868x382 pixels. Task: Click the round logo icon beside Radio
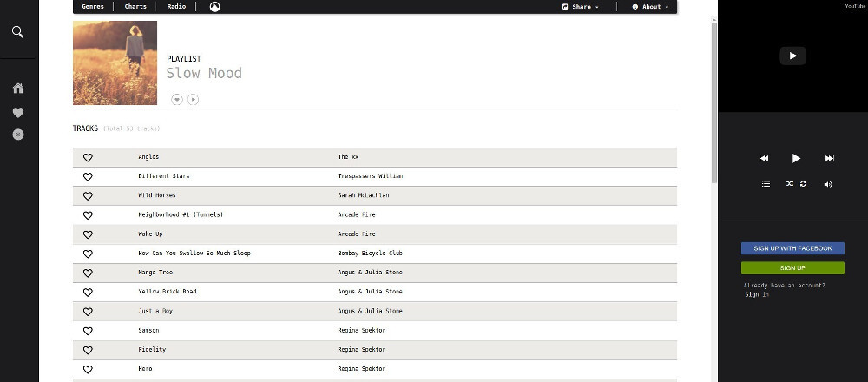coord(214,7)
